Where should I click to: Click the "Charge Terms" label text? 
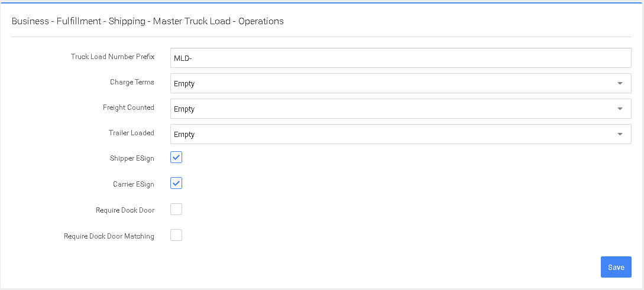[132, 82]
